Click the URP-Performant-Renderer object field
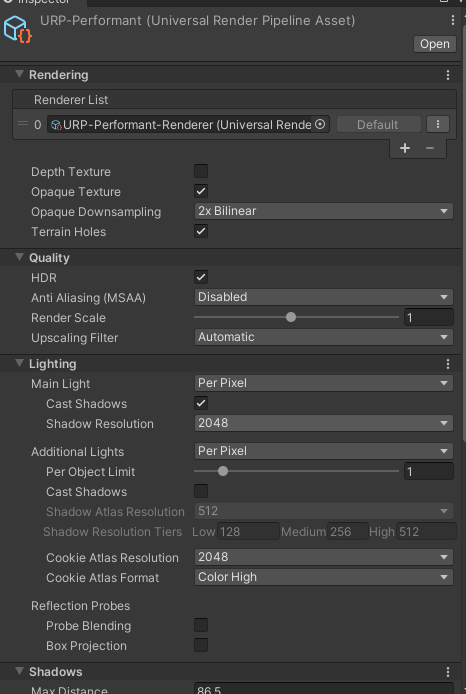Image resolution: width=466 pixels, height=694 pixels. tap(188, 124)
